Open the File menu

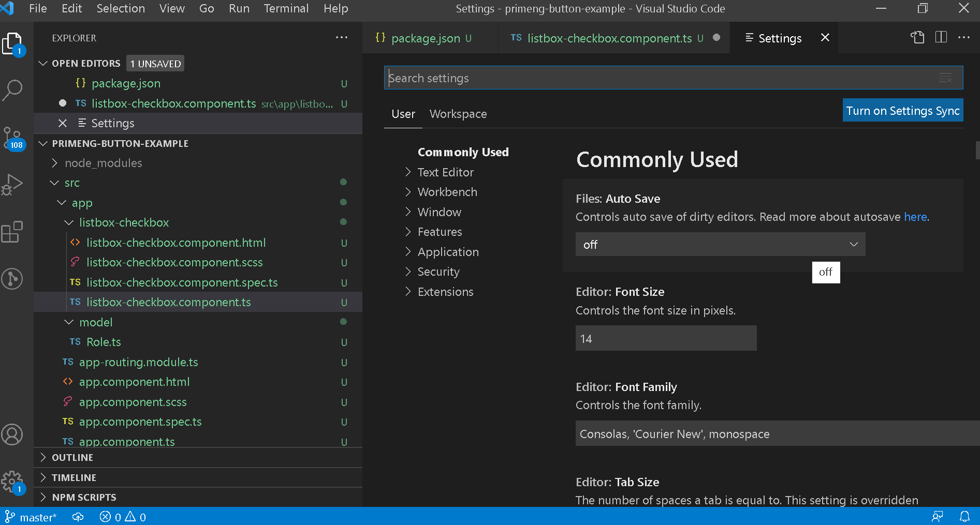click(38, 8)
